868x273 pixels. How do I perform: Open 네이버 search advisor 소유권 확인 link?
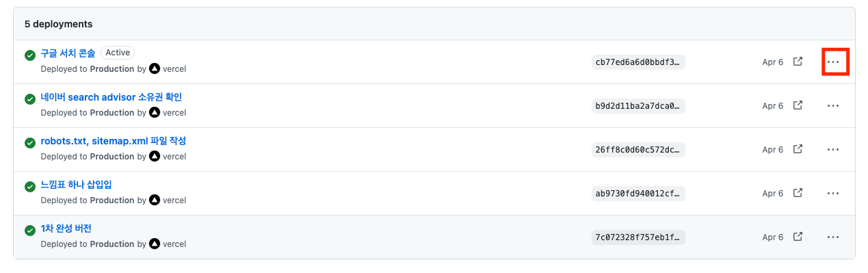(111, 96)
